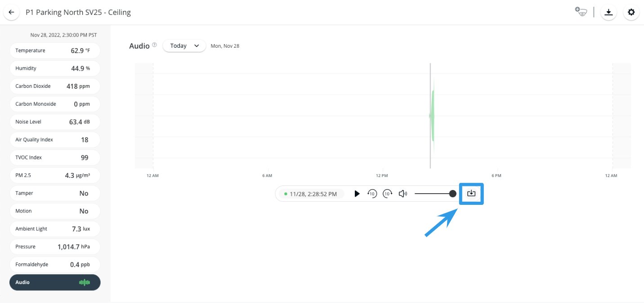Mute the audio volume speaker icon
Image resolution: width=644 pixels, height=303 pixels.
point(402,194)
